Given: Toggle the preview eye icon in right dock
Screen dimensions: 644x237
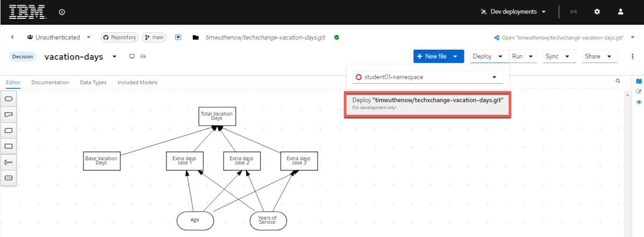Looking at the screenshot, I should click(639, 102).
